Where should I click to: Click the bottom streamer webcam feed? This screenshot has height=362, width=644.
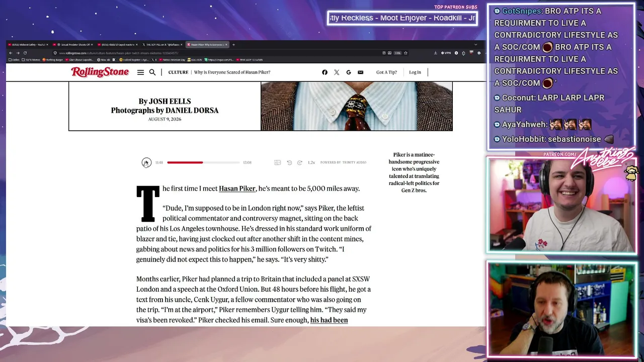(561, 310)
